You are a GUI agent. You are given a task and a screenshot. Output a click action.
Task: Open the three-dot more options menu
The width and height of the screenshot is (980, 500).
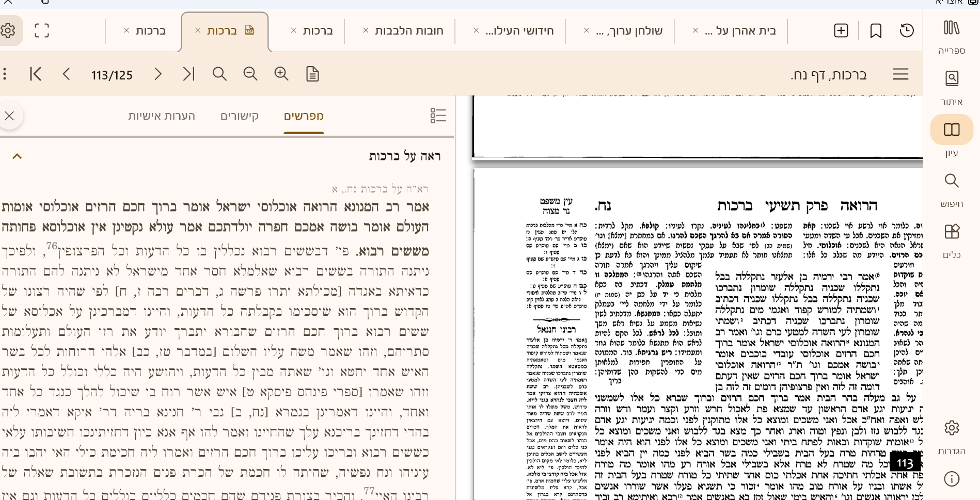point(5,74)
